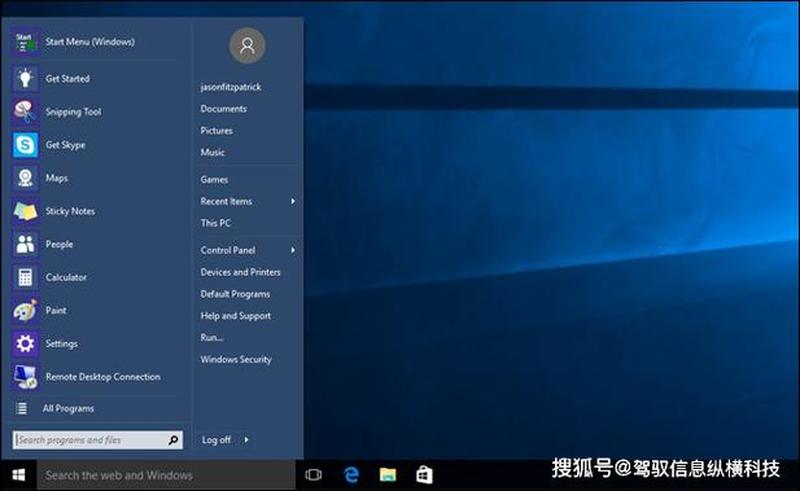
Task: Click the Windows Start button on the taskbar
Action: pos(18,475)
